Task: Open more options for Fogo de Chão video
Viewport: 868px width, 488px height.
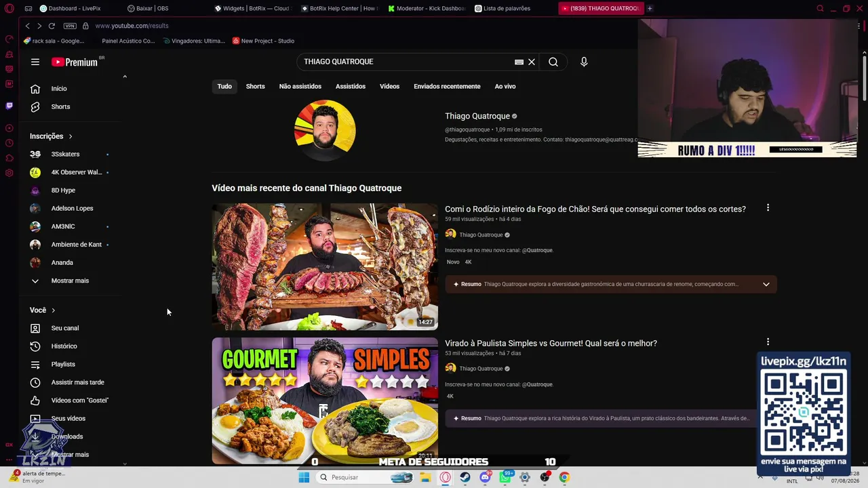Action: pos(768,208)
